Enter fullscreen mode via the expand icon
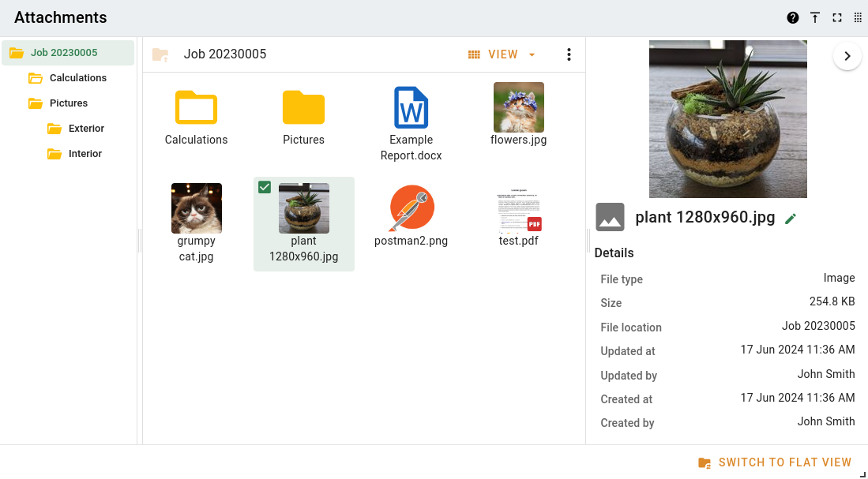This screenshot has height=479, width=868. click(836, 17)
